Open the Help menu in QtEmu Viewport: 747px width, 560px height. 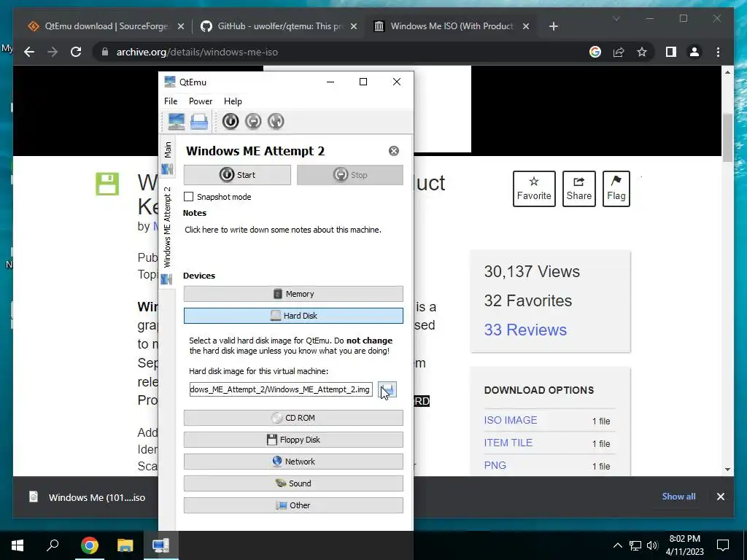(x=233, y=101)
